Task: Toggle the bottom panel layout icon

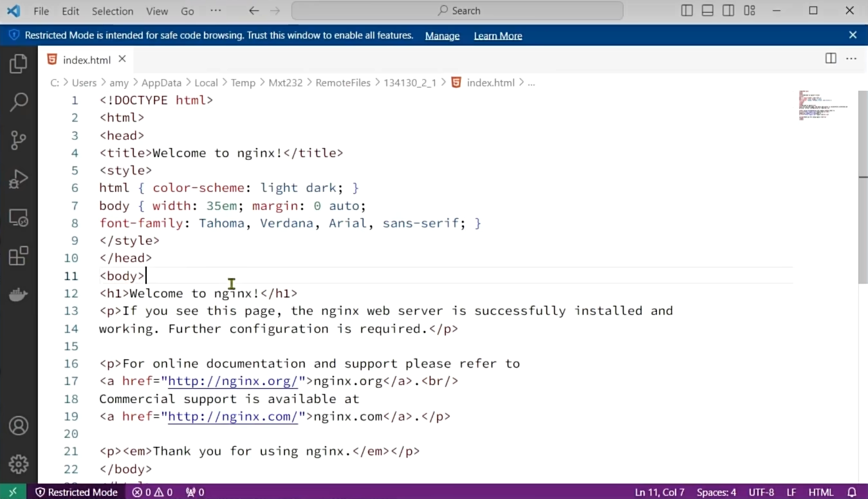Action: 707,10
